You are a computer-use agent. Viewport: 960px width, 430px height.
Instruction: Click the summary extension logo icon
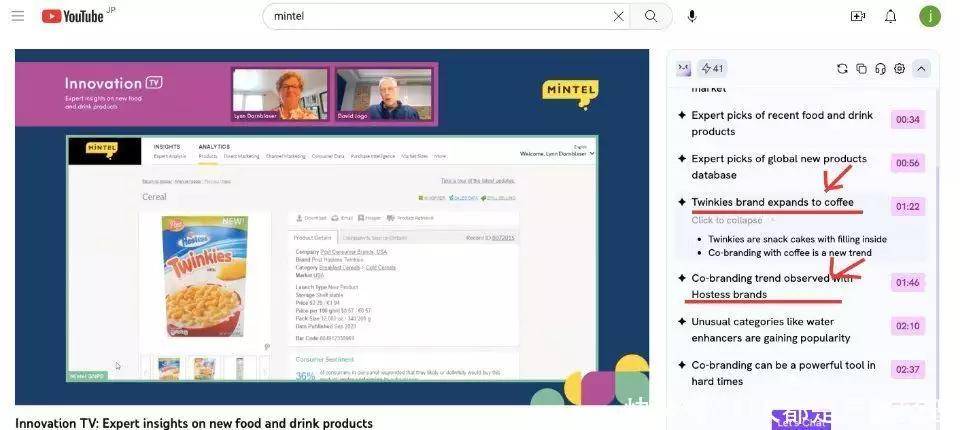[x=683, y=69]
